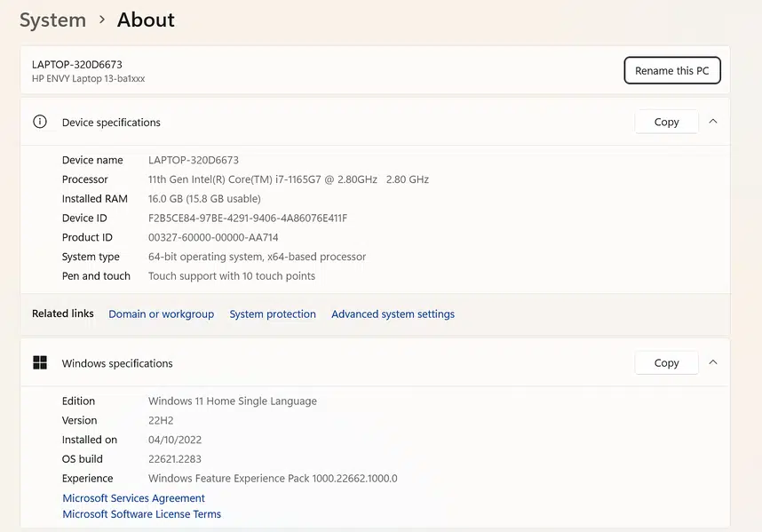The height and width of the screenshot is (532, 762).
Task: Copy the Device specifications details
Action: pos(666,122)
